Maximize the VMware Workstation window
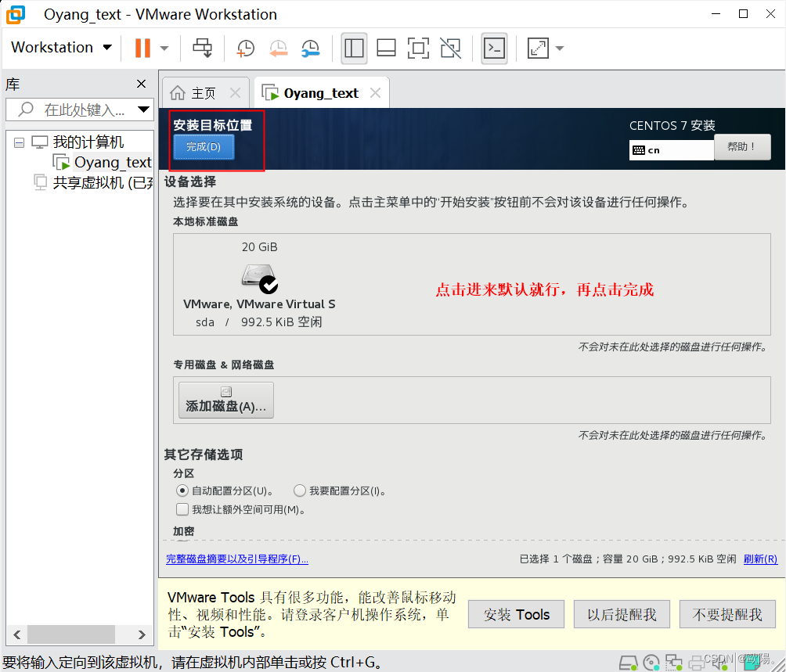The image size is (786, 672). click(x=744, y=14)
